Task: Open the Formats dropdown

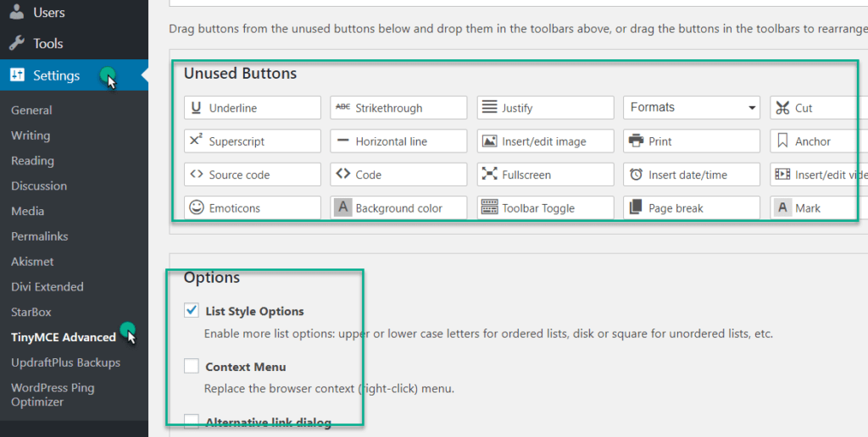Action: [692, 108]
